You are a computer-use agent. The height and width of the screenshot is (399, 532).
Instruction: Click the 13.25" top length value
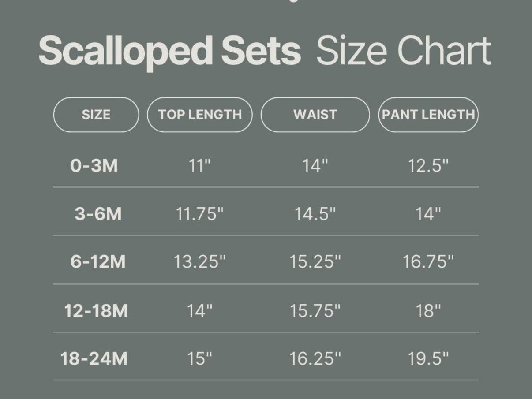pos(199,262)
